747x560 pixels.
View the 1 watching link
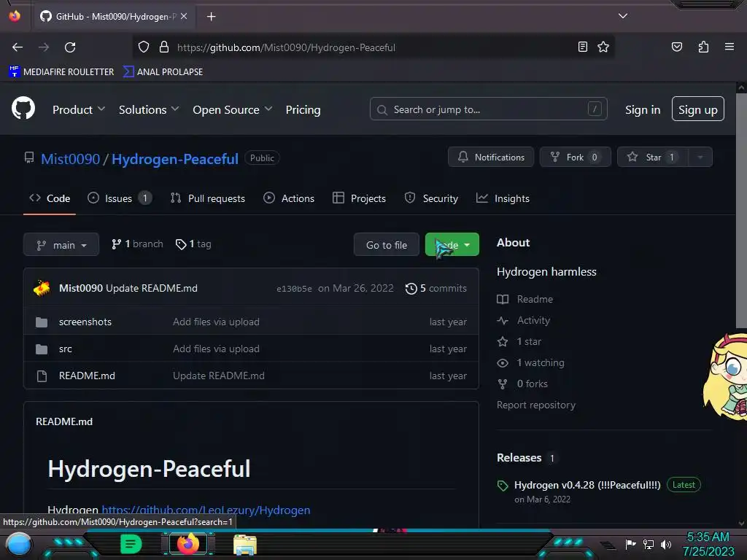531,362
